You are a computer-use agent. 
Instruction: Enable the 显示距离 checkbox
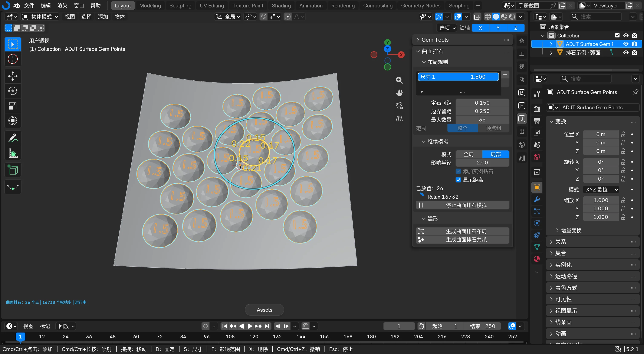point(458,180)
